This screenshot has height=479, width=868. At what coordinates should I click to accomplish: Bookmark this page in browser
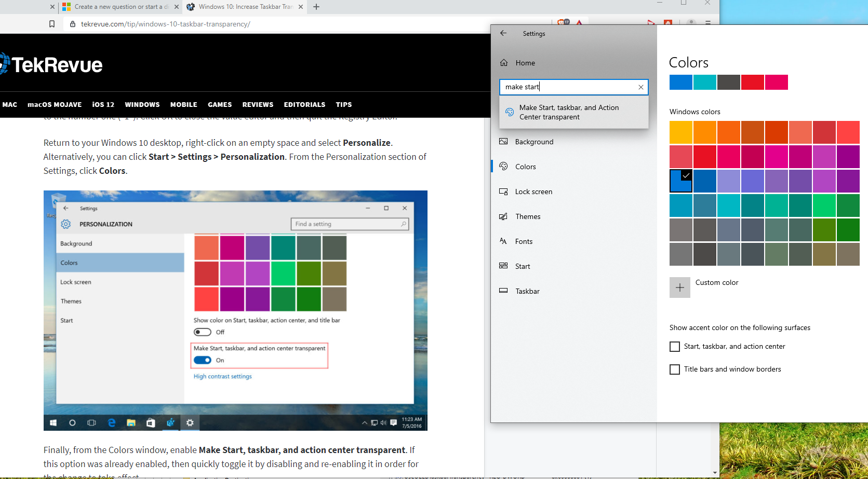click(x=52, y=24)
